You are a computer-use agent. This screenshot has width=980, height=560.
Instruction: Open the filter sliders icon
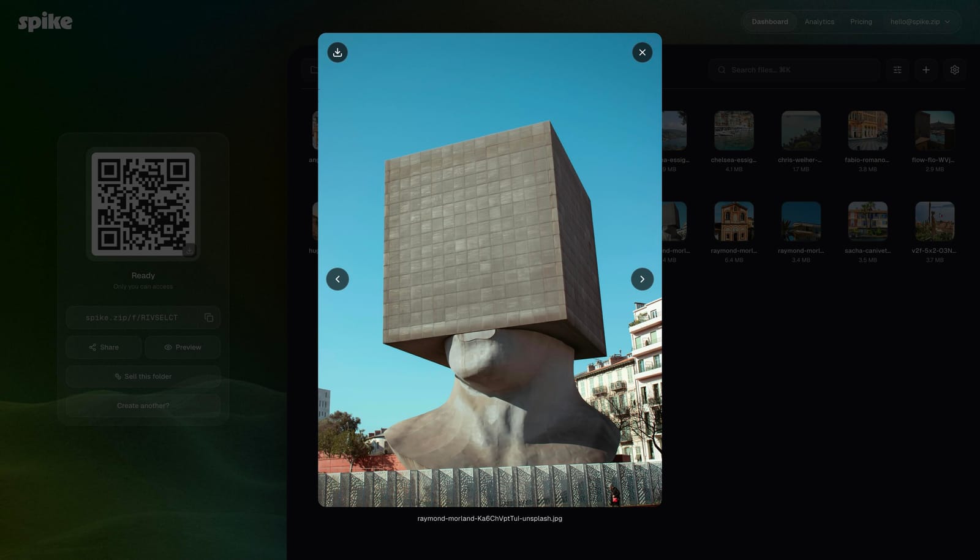pos(897,70)
